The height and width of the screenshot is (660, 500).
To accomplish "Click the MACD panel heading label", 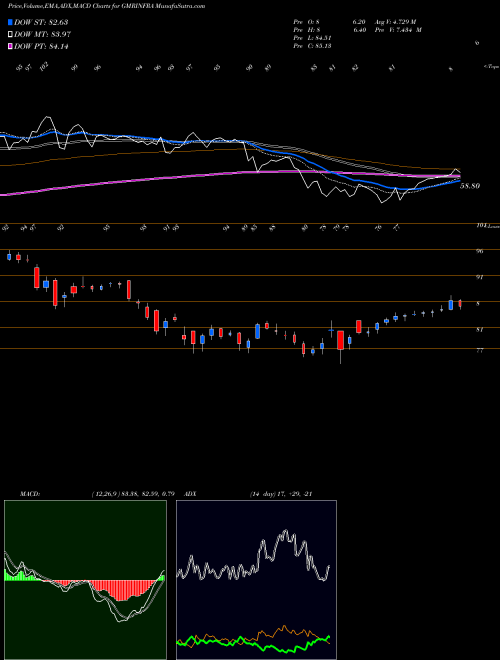I will (x=30, y=494).
